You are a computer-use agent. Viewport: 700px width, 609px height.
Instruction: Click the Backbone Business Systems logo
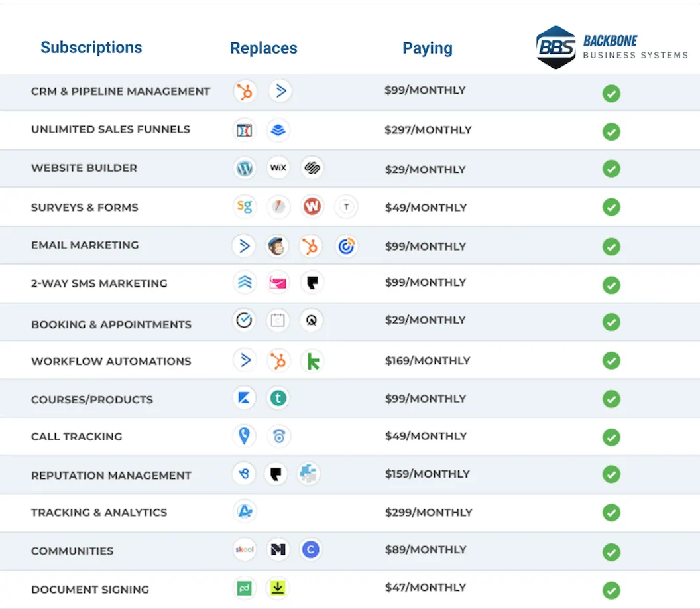(612, 47)
